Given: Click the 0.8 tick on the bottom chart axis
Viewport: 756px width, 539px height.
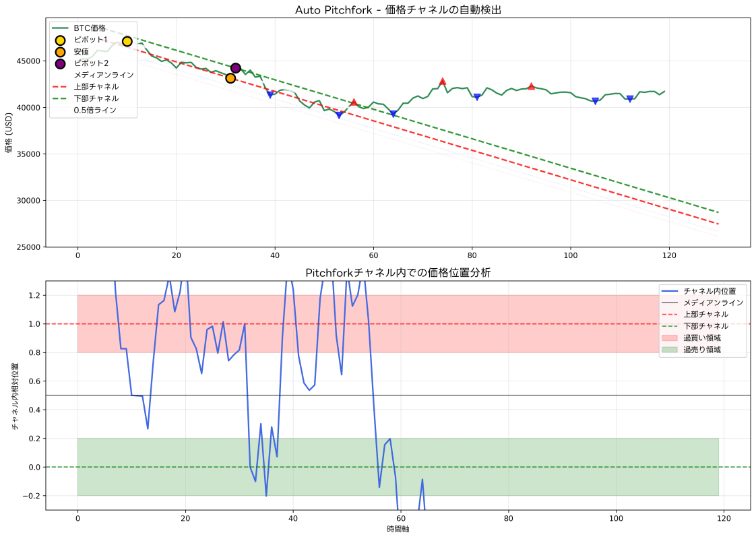Looking at the screenshot, I should coord(35,353).
